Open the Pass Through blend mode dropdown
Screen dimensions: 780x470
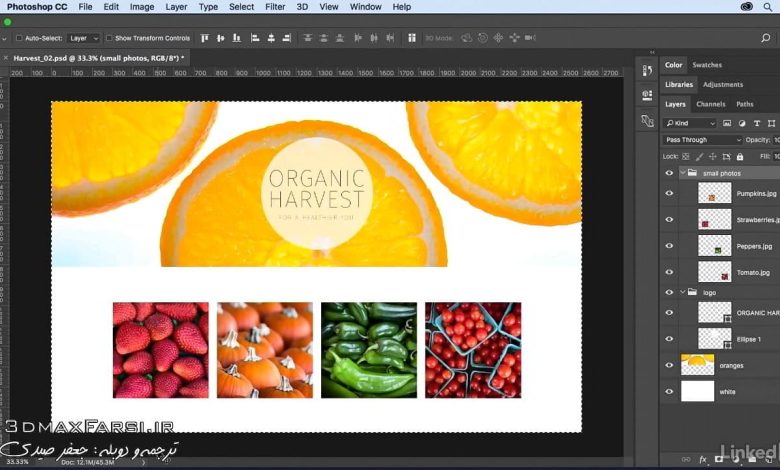tap(702, 140)
